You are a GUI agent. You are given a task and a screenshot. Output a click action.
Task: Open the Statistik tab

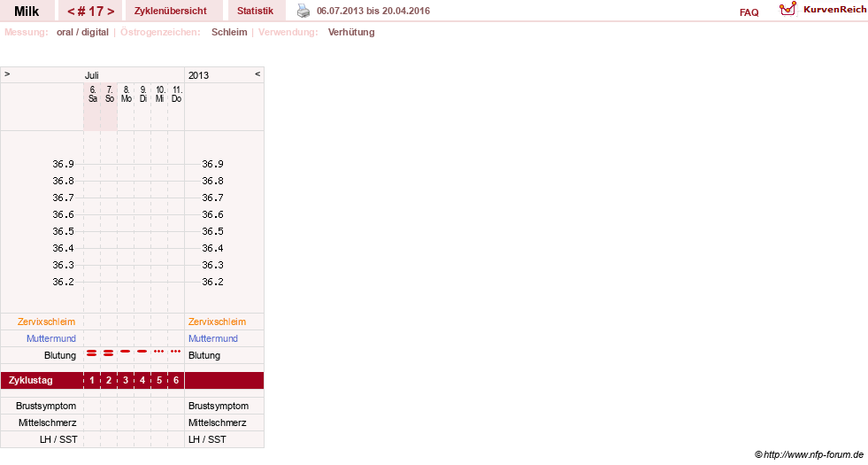point(255,11)
